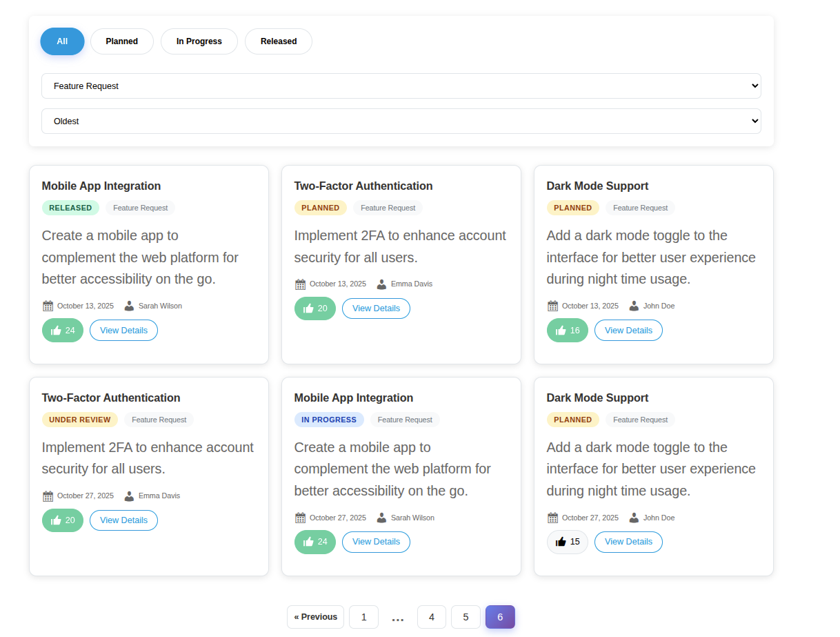Viewport: 840px width, 637px height.
Task: Upvote the Released Mobile App Integration card
Action: click(63, 331)
